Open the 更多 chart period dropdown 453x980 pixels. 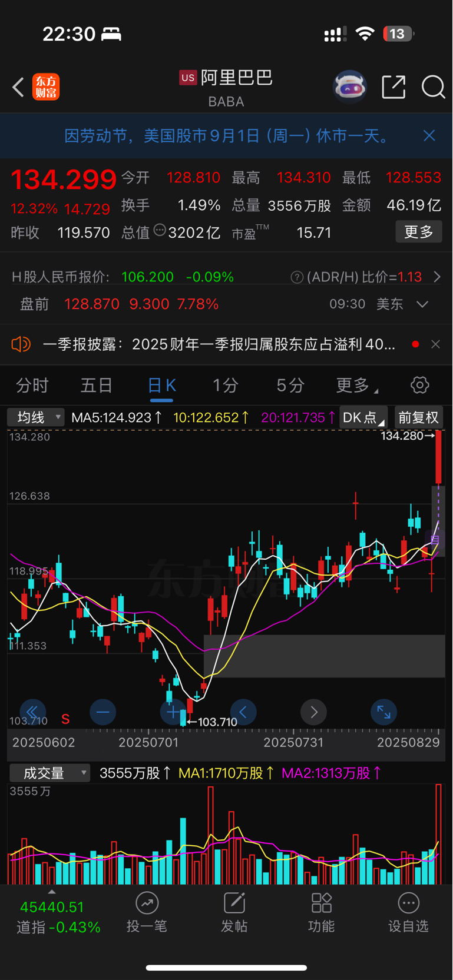coord(356,386)
